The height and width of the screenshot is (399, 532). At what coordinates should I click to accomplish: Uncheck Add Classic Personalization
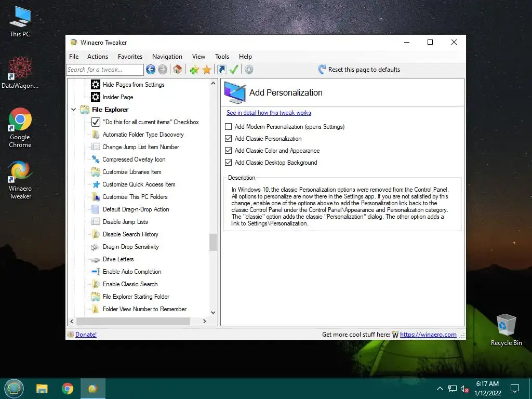[x=229, y=138]
